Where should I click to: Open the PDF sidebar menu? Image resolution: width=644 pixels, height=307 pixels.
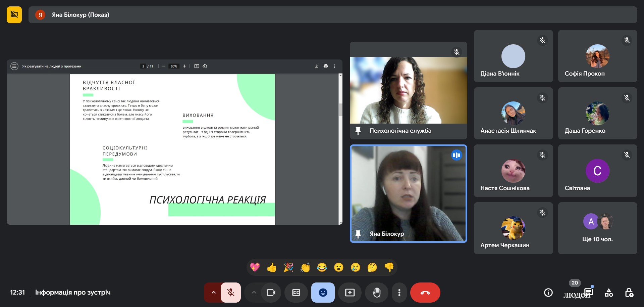14,66
